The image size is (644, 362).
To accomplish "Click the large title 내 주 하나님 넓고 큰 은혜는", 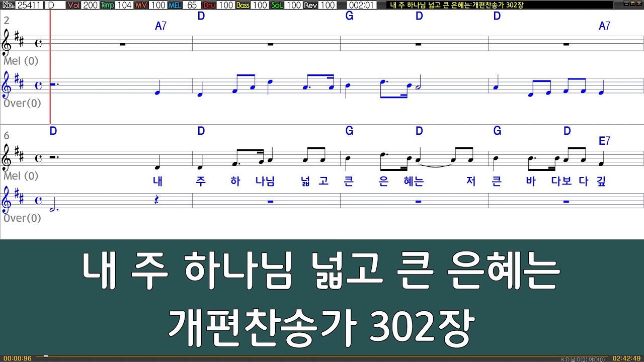I will click(321, 271).
